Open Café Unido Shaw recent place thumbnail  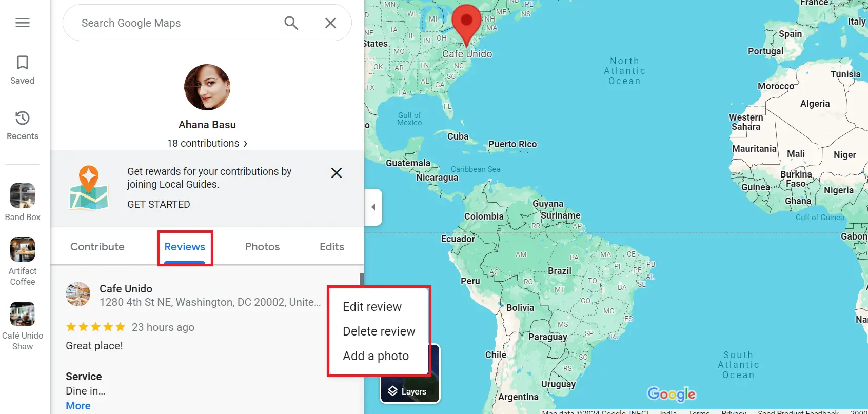click(x=23, y=314)
